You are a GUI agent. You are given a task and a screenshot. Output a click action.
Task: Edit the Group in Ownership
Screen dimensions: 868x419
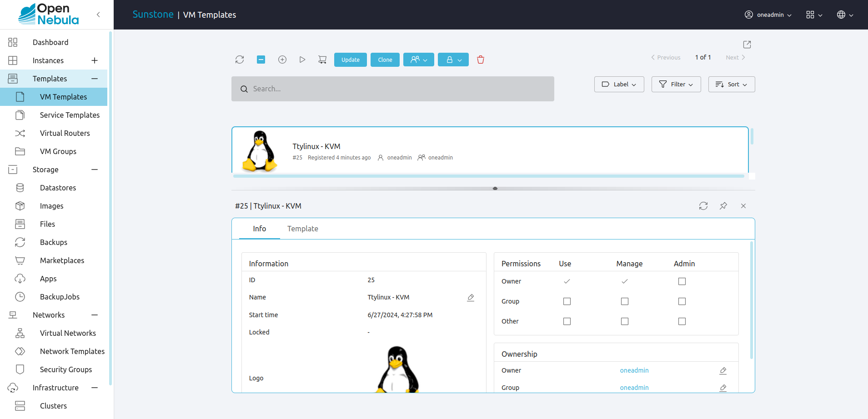coord(723,388)
